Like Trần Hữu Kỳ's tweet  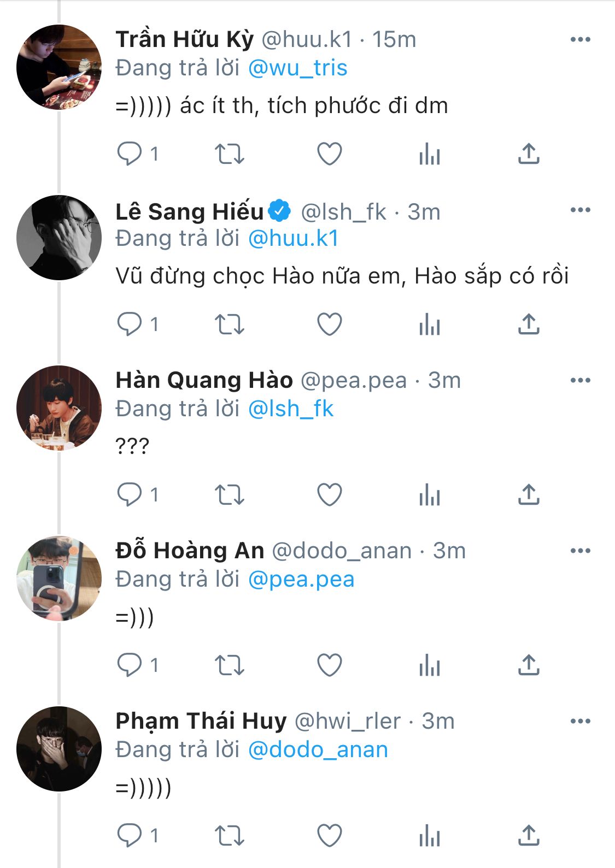coord(330,154)
